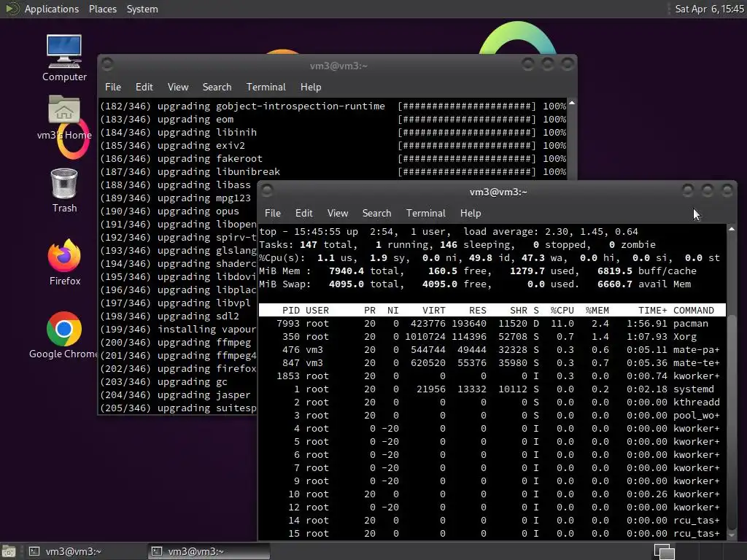The image size is (747, 560).
Task: Open the Places menu in top panel
Action: pos(102,9)
